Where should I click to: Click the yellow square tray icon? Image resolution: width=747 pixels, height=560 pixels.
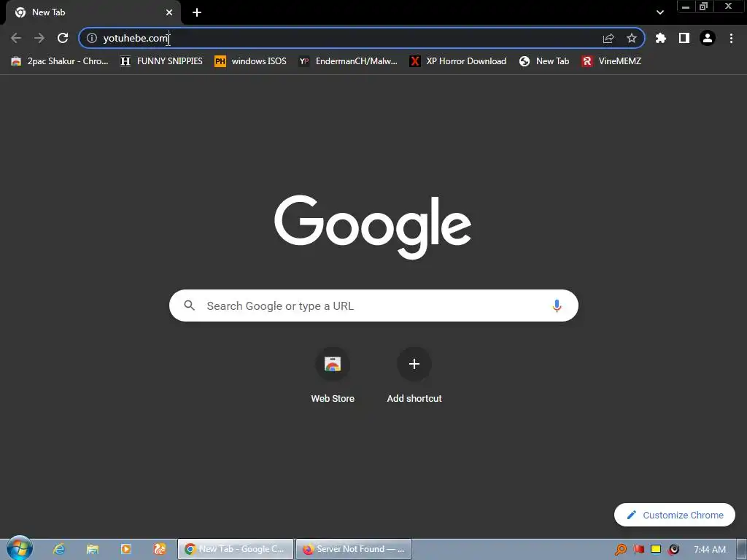[656, 550]
